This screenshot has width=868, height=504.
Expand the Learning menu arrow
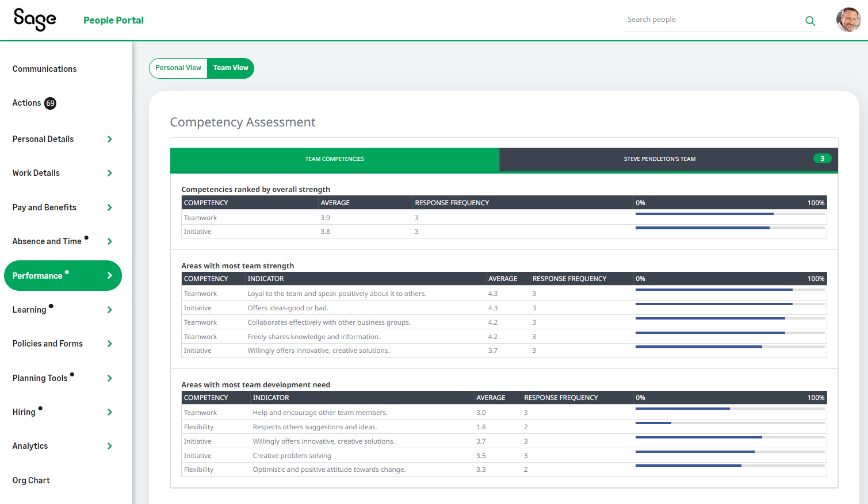109,310
